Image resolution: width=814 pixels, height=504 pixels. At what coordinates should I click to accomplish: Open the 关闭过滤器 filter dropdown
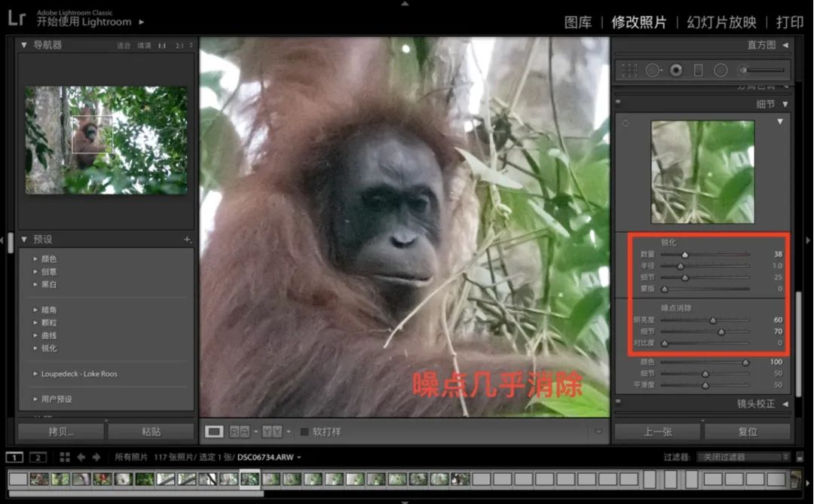[742, 457]
